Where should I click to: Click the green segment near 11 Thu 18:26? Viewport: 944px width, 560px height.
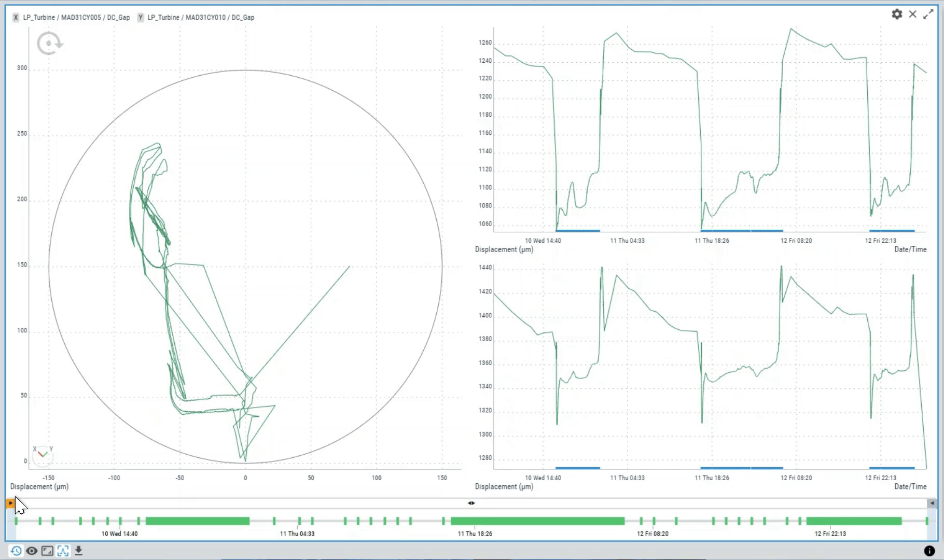537,521
